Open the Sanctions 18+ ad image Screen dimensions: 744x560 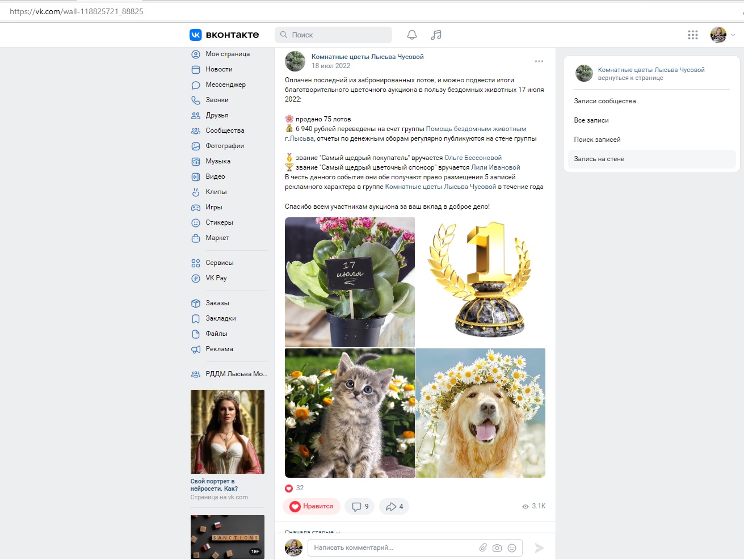click(228, 537)
